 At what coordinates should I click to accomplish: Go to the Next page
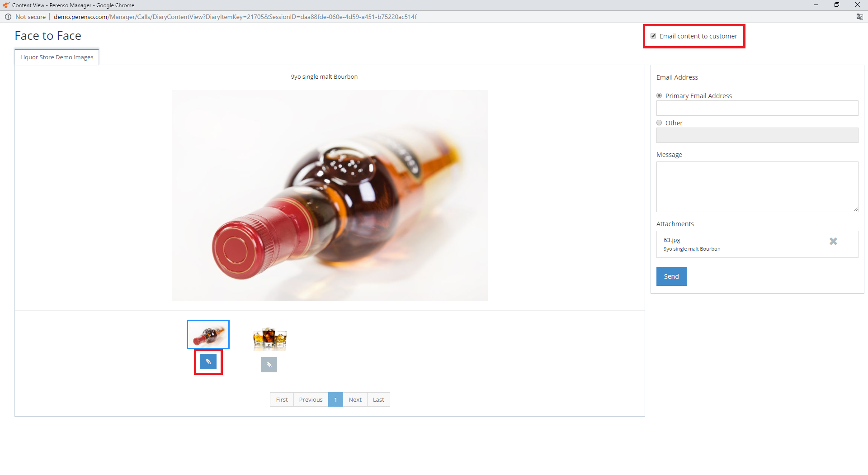(x=355, y=399)
